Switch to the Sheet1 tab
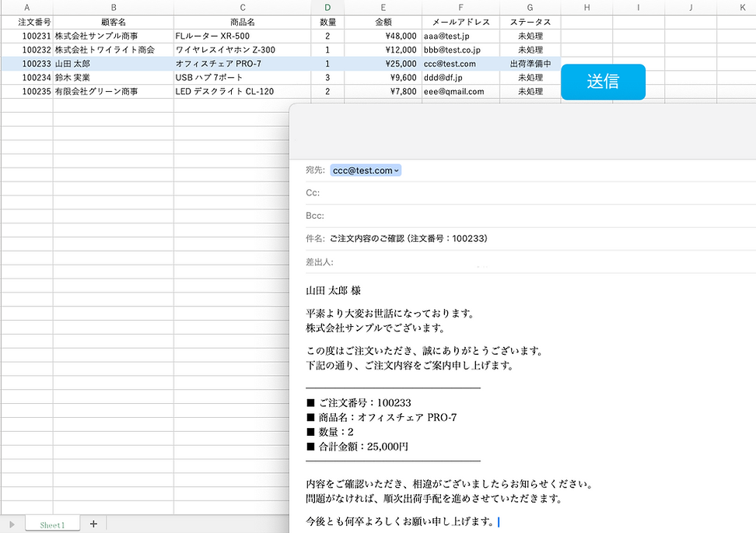 (x=52, y=524)
